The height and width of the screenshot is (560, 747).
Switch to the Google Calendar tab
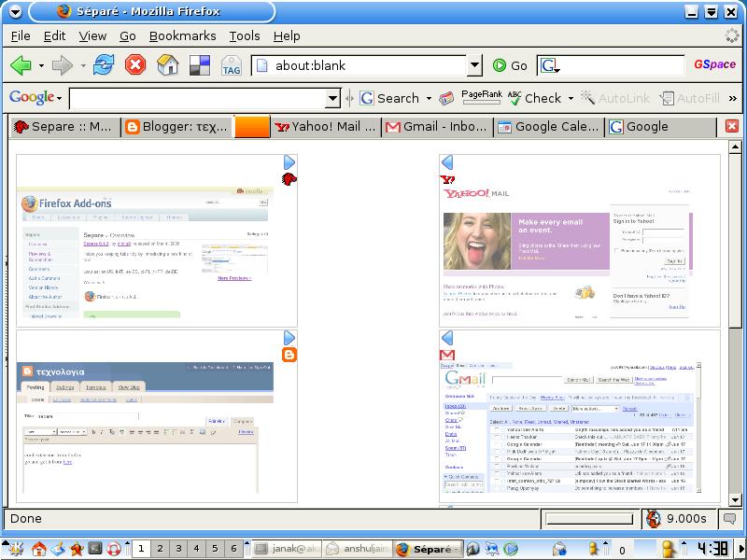point(549,127)
